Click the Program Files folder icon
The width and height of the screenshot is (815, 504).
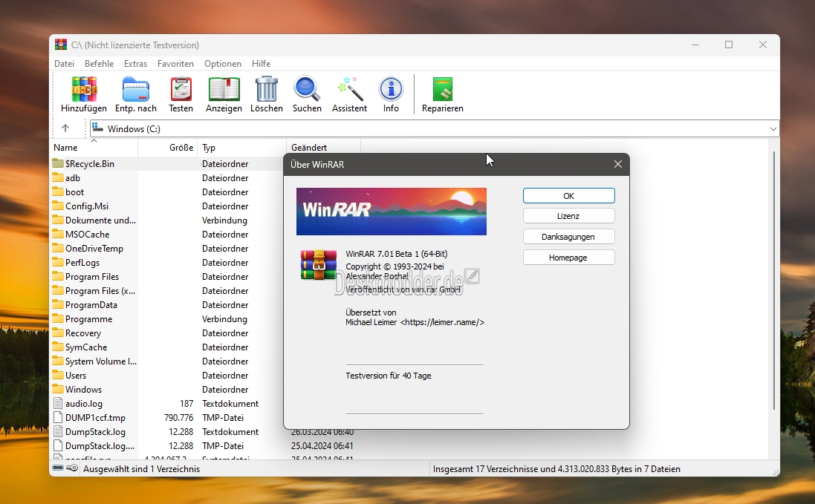click(x=58, y=276)
